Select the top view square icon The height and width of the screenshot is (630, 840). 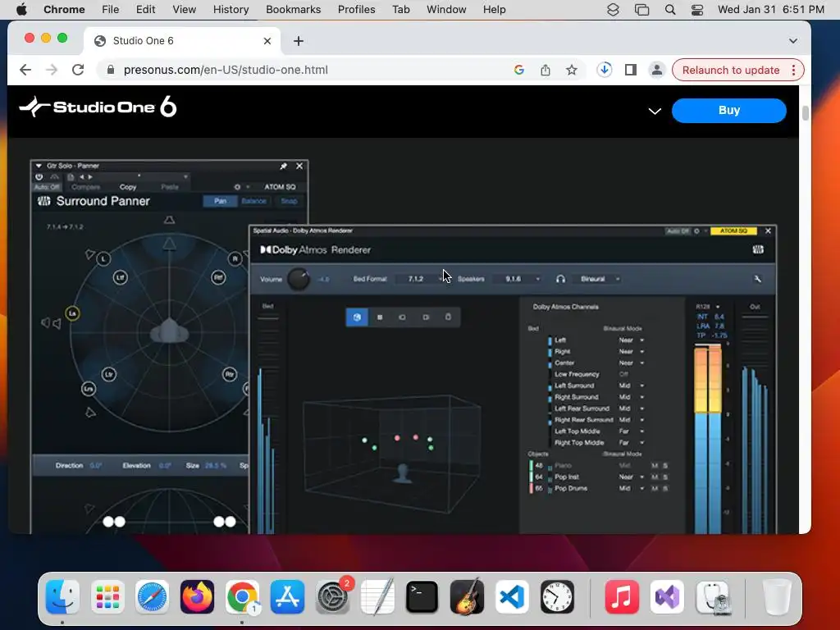pos(380,317)
